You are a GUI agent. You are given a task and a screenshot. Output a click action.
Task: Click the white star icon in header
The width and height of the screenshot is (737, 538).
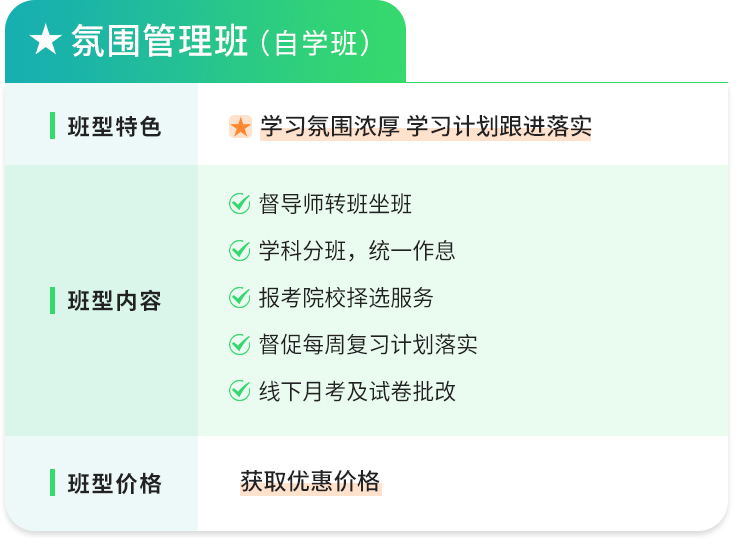46,42
